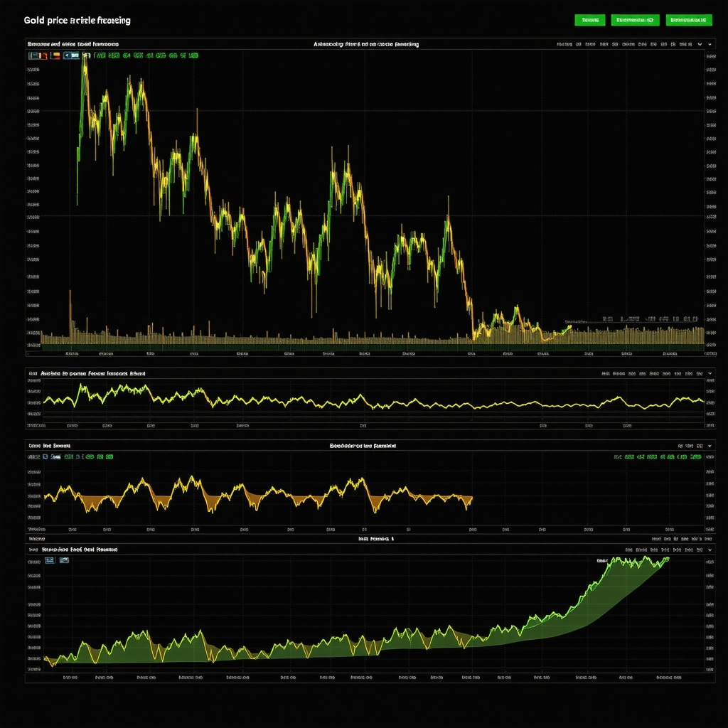
Task: Click the first dark icon in main chart toolbar
Action: click(x=37, y=55)
